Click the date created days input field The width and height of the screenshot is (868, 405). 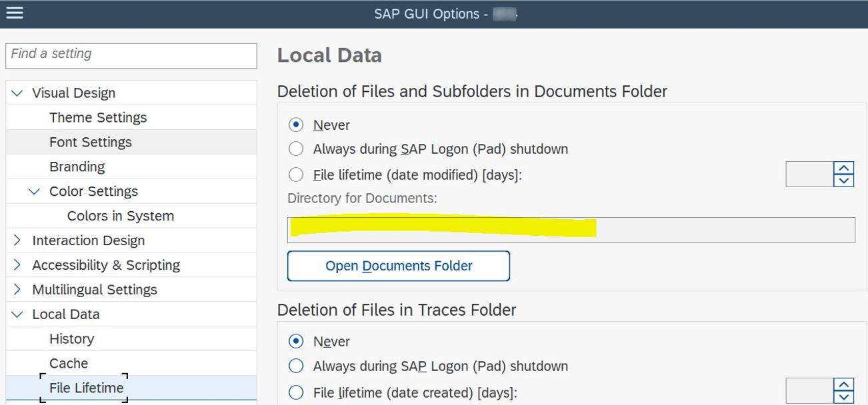tap(810, 391)
